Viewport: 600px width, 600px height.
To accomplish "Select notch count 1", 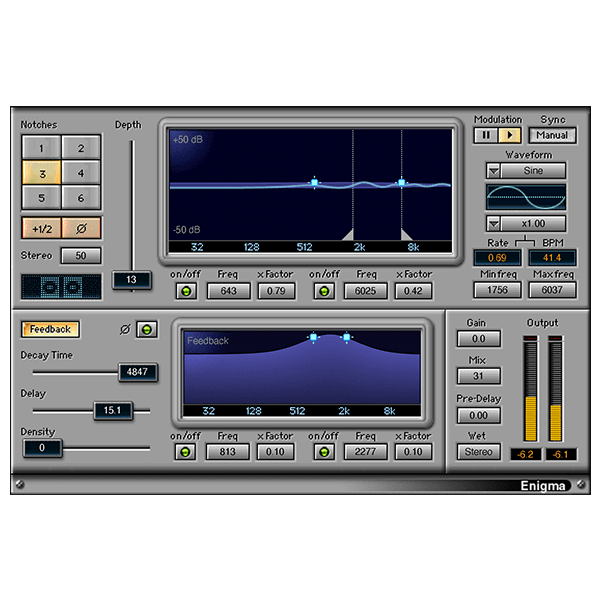I will (41, 148).
